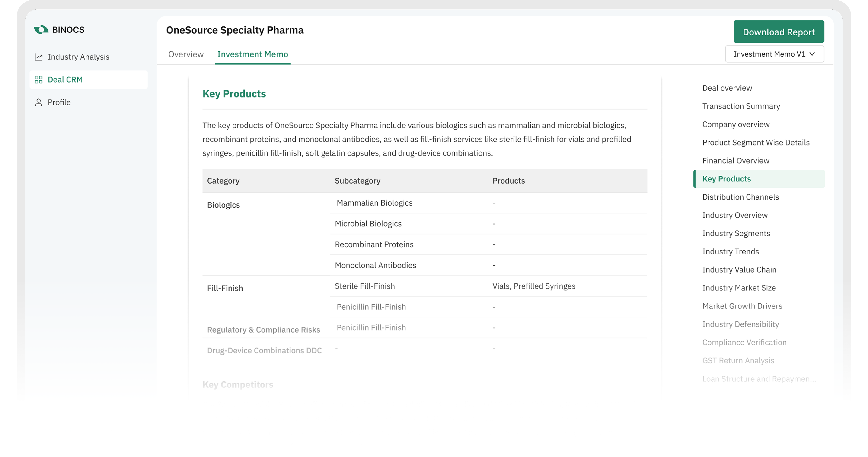868x457 pixels.
Task: Click the Key Competitors heading
Action: [x=238, y=385]
